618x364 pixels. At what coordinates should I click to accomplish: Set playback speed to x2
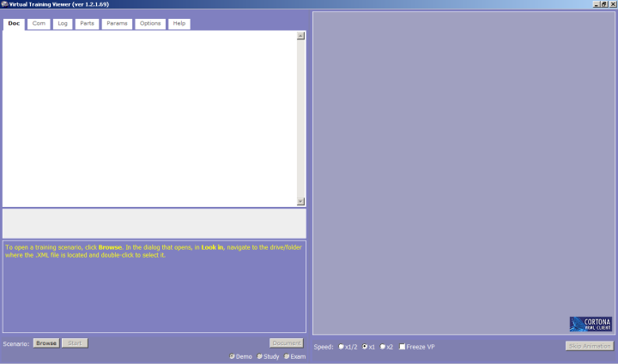[x=383, y=347]
